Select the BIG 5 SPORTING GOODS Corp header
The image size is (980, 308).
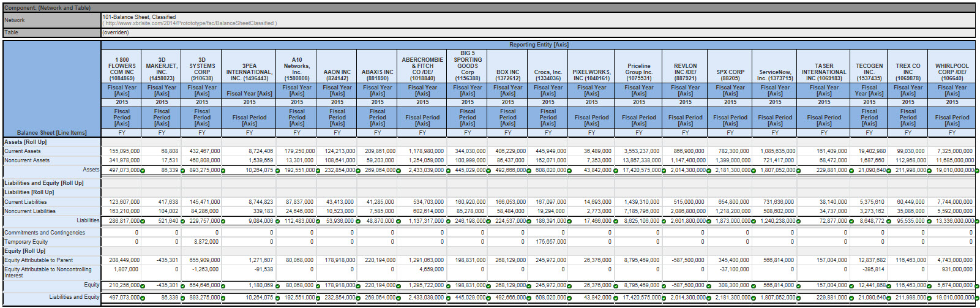468,66
